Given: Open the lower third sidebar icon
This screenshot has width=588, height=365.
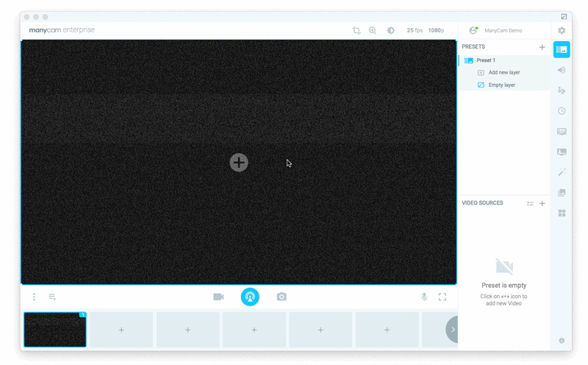Looking at the screenshot, I should pos(562,152).
